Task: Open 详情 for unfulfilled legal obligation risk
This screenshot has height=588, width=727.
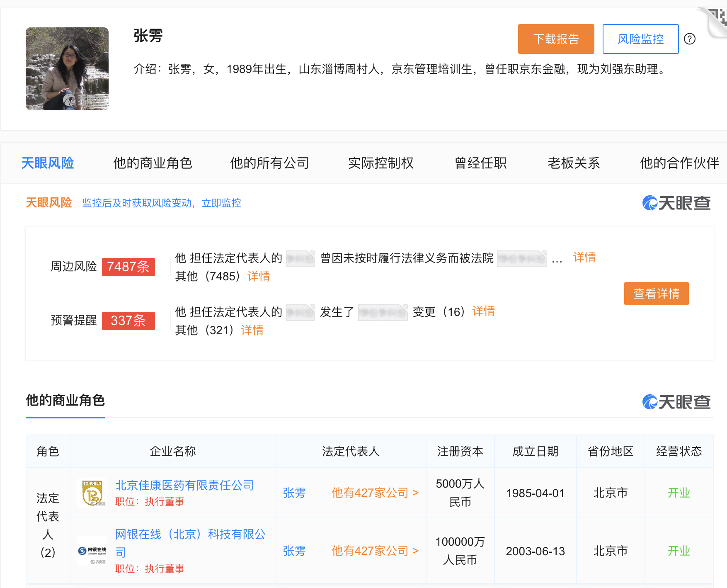Action: coord(584,258)
